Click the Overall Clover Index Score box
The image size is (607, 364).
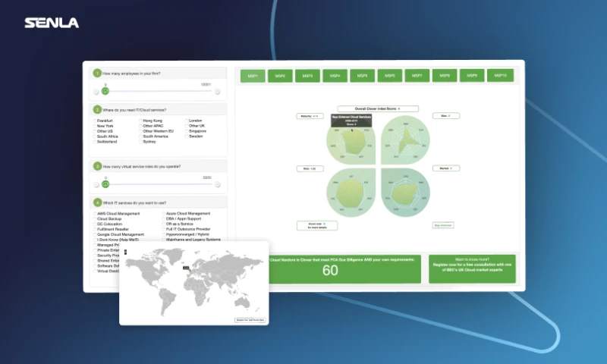tap(378, 108)
